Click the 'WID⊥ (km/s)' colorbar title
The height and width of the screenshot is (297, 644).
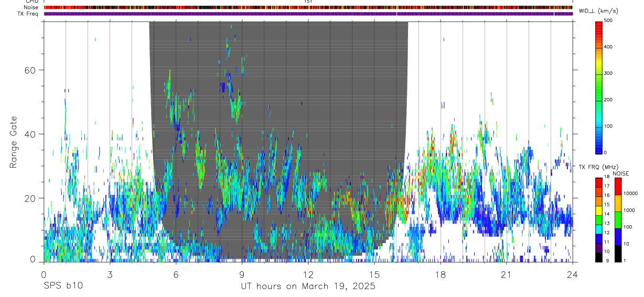click(599, 10)
